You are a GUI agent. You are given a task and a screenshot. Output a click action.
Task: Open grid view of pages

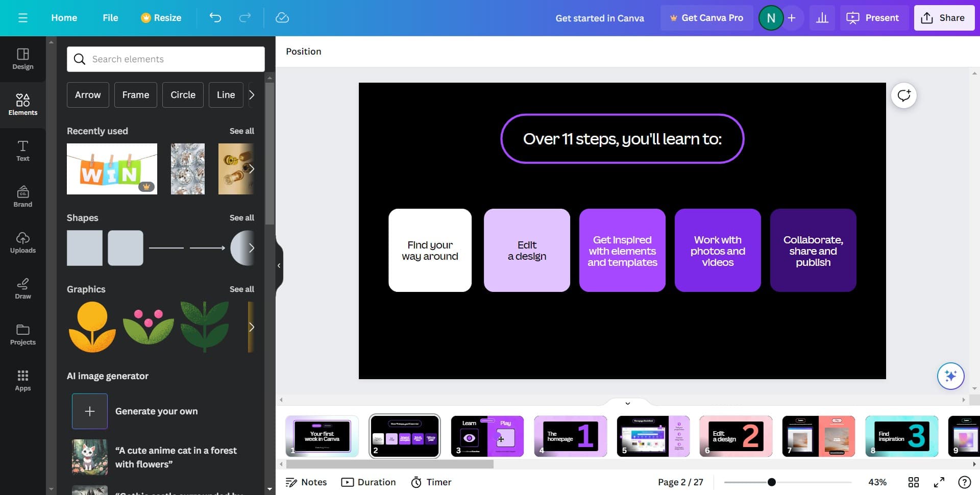tap(914, 482)
